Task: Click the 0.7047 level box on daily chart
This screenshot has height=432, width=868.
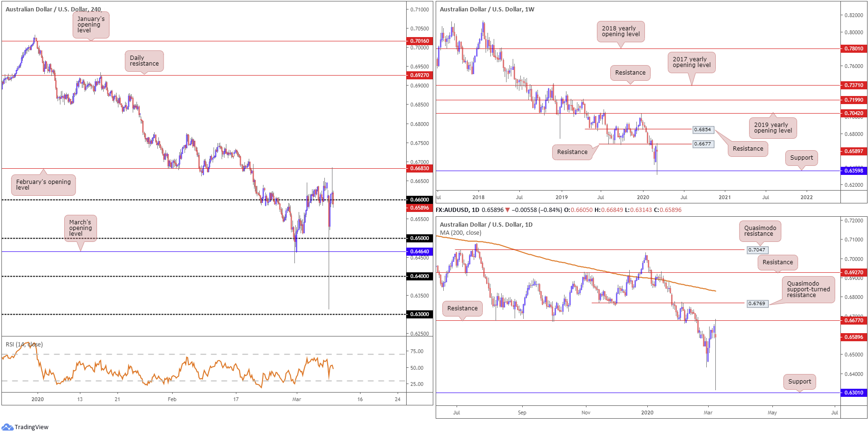Action: coord(757,250)
